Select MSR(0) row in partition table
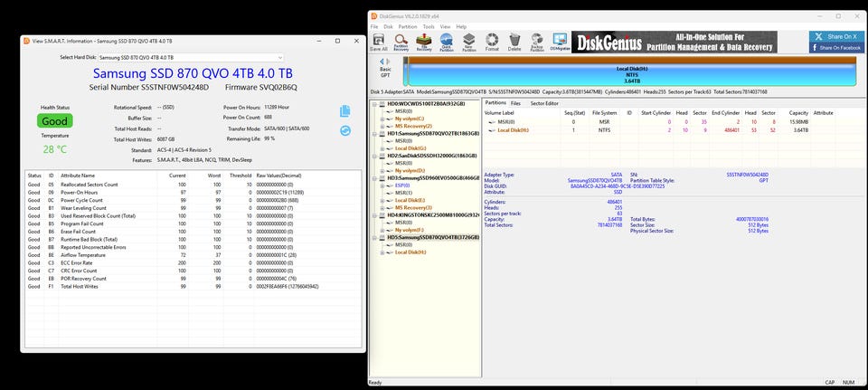The height and width of the screenshot is (390, 868). tap(659, 122)
